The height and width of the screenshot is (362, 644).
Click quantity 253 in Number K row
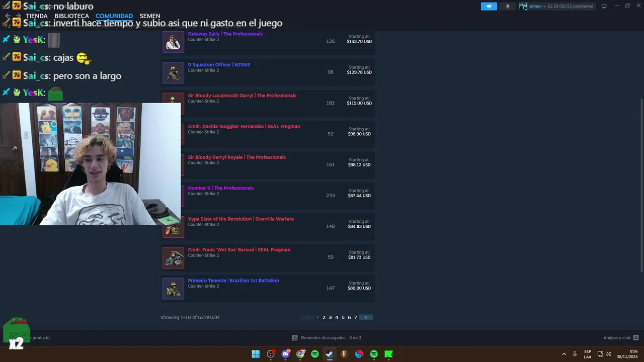(331, 196)
